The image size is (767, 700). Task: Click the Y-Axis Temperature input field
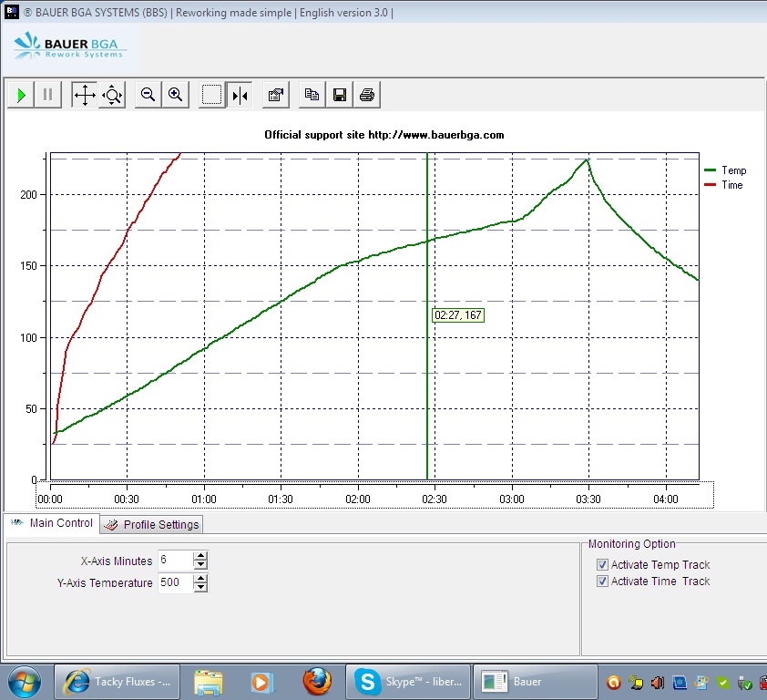(175, 582)
